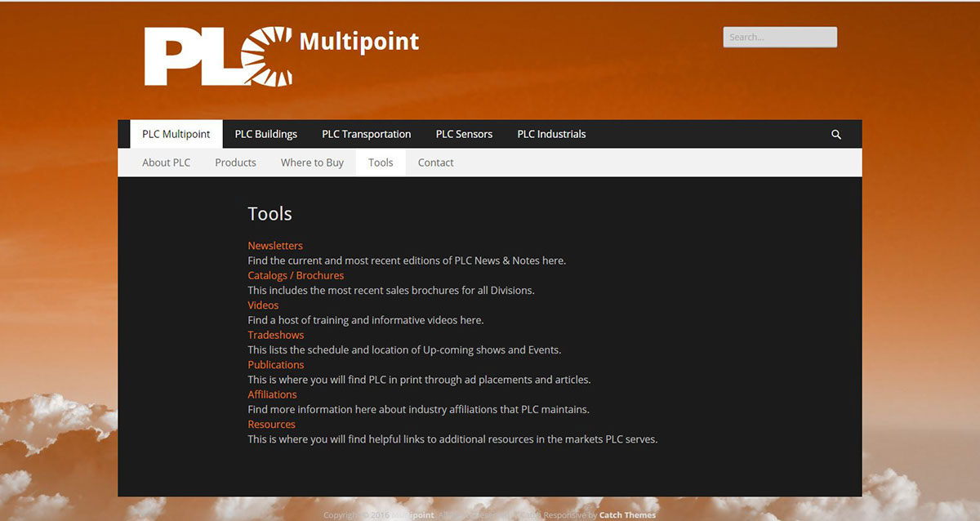This screenshot has height=521, width=980.
Task: Follow the Affiliations link
Action: click(x=273, y=394)
